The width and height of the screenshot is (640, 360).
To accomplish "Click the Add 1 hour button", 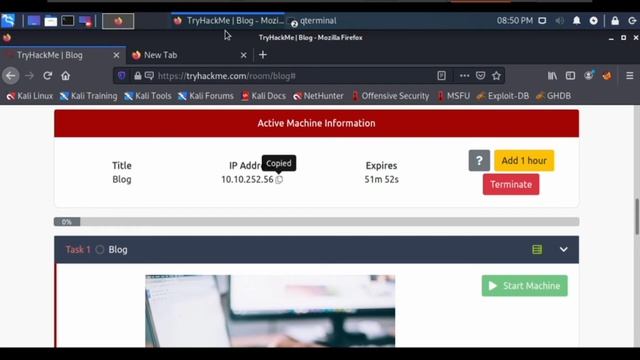I will click(524, 160).
